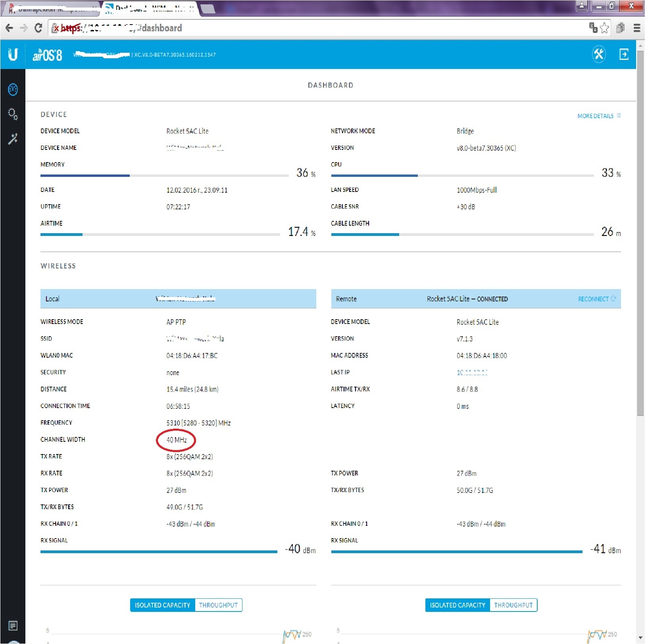Image resolution: width=646 pixels, height=644 pixels.
Task: Reload the page
Action: (38, 28)
